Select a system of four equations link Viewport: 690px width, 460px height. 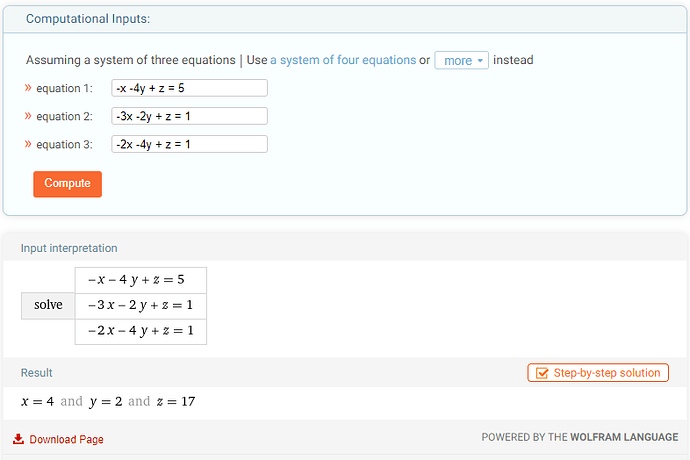click(x=343, y=60)
